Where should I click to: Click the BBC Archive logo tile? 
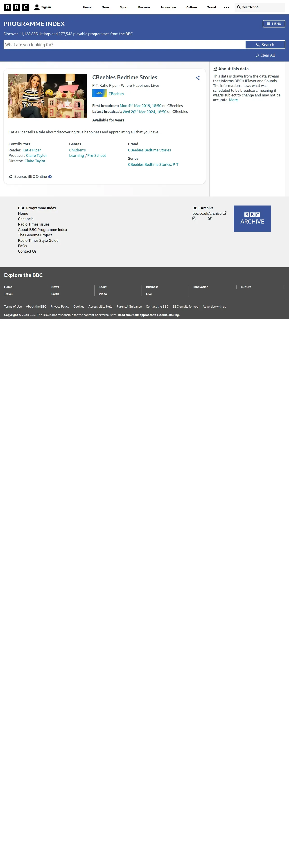[252, 219]
